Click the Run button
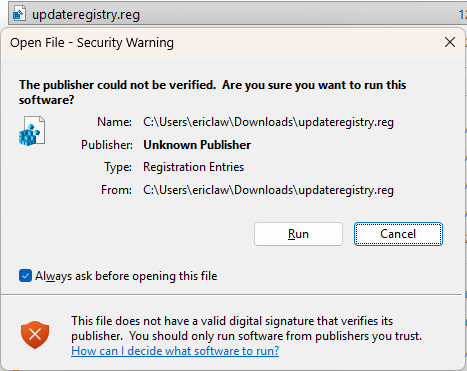The height and width of the screenshot is (371, 467). tap(298, 234)
